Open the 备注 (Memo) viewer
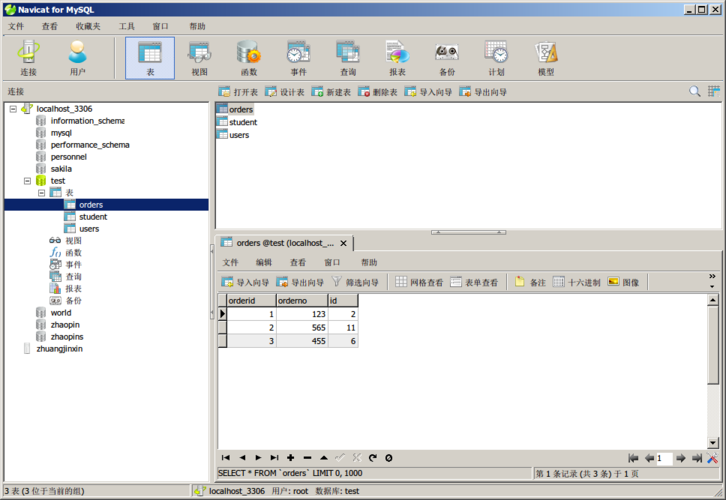This screenshot has width=726, height=500. (x=531, y=282)
